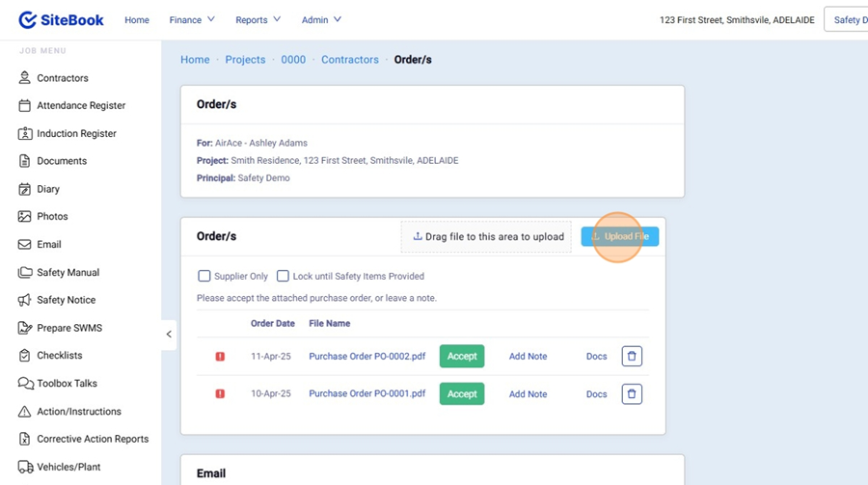The width and height of the screenshot is (868, 485).
Task: Click the drag file upload area
Action: pyautogui.click(x=487, y=237)
